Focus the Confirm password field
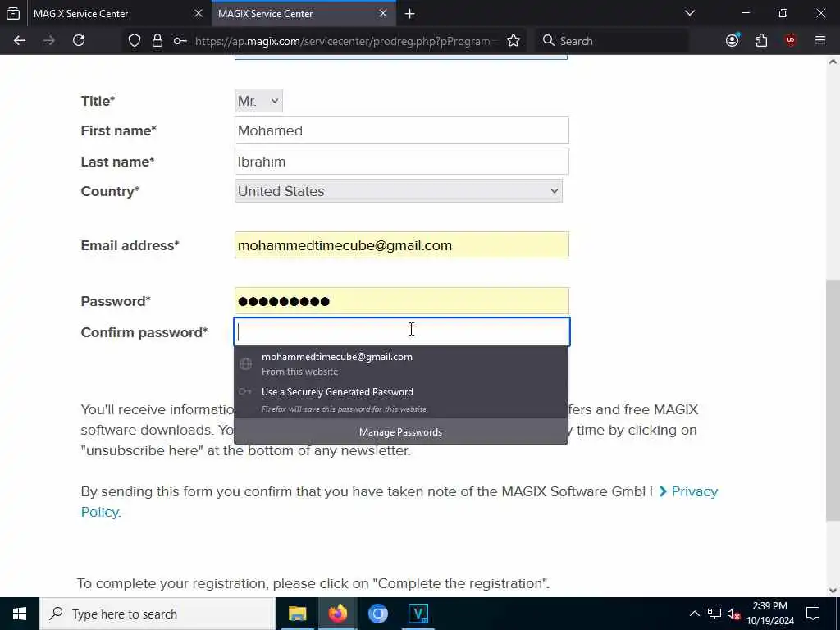The height and width of the screenshot is (630, 840). pyautogui.click(x=402, y=331)
